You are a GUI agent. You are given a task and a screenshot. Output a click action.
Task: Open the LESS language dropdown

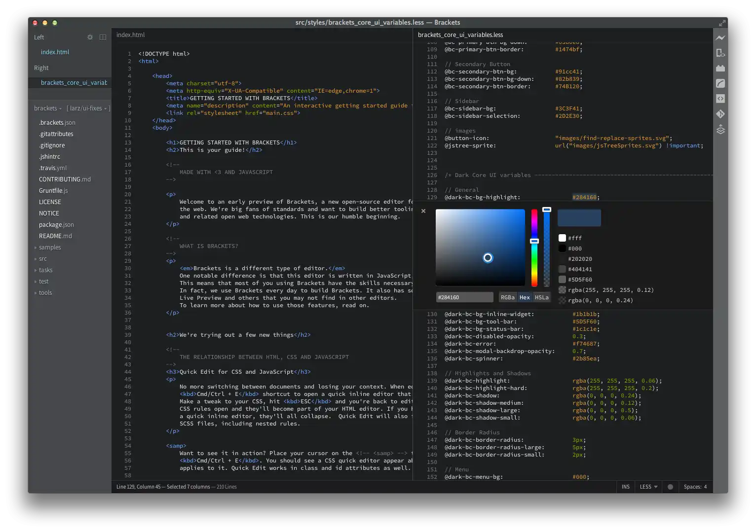(x=648, y=487)
